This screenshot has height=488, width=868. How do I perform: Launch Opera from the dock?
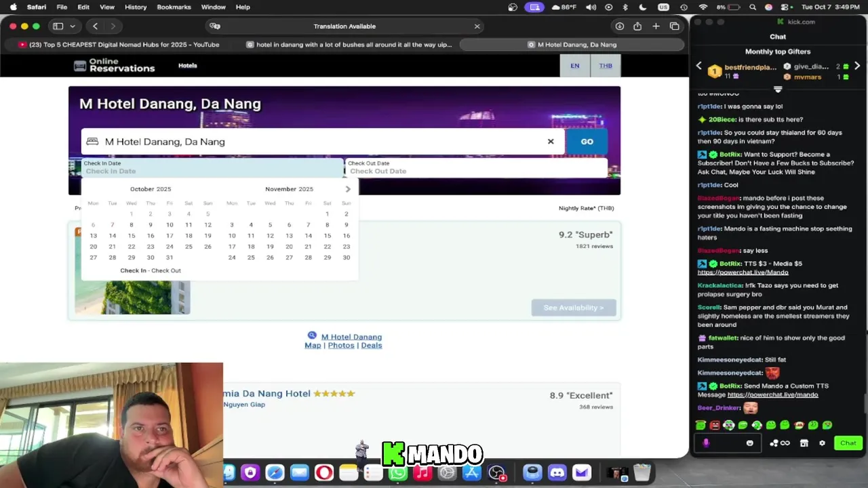(323, 472)
